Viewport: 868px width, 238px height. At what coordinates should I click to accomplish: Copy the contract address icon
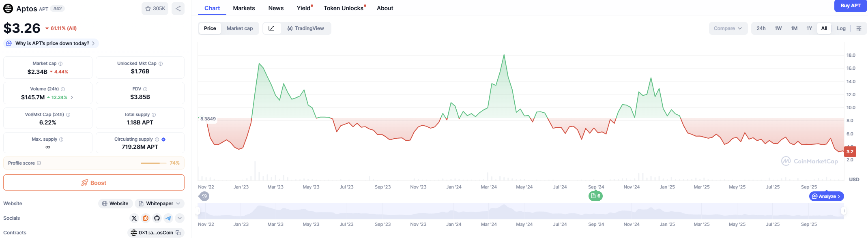click(x=178, y=233)
